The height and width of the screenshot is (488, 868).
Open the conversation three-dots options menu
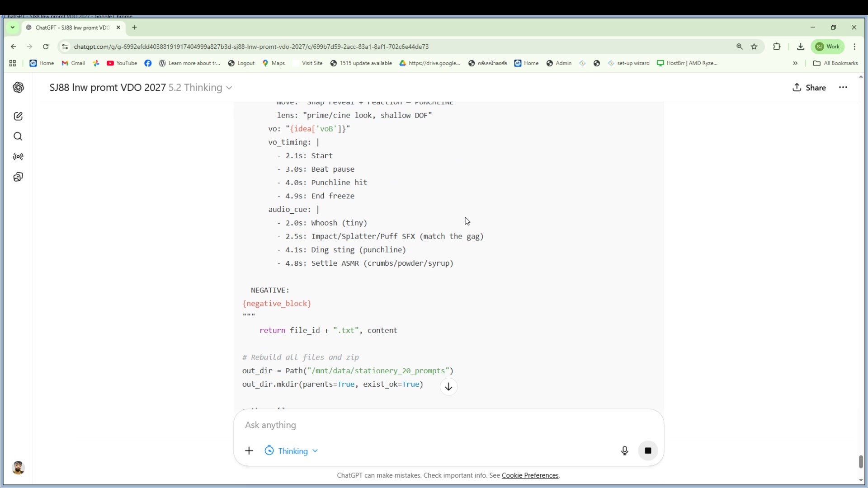point(843,88)
